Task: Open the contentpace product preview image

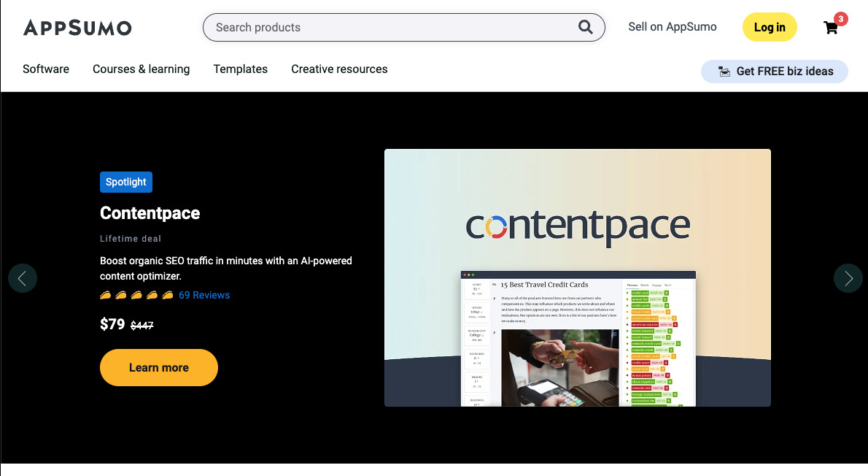Action: (x=577, y=277)
